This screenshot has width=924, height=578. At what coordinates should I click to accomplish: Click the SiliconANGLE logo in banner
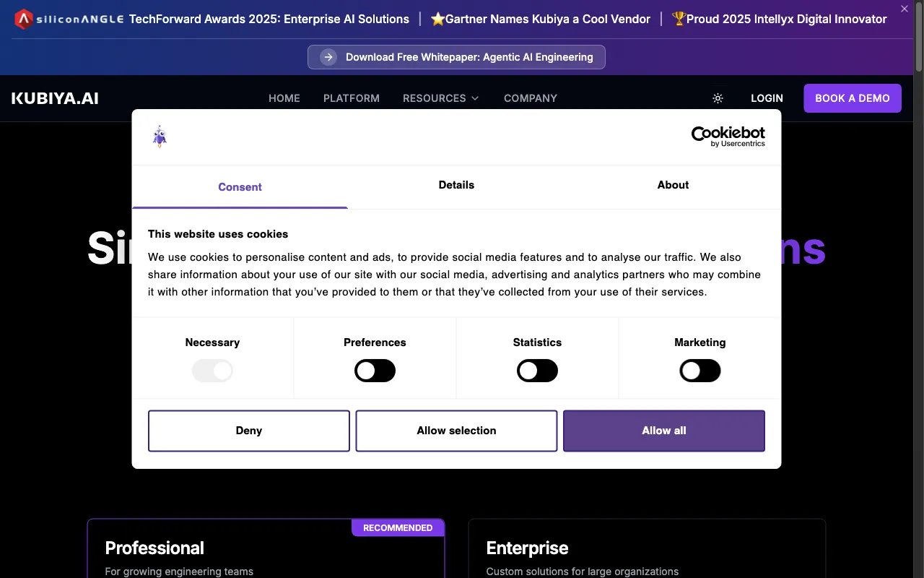pyautogui.click(x=69, y=20)
